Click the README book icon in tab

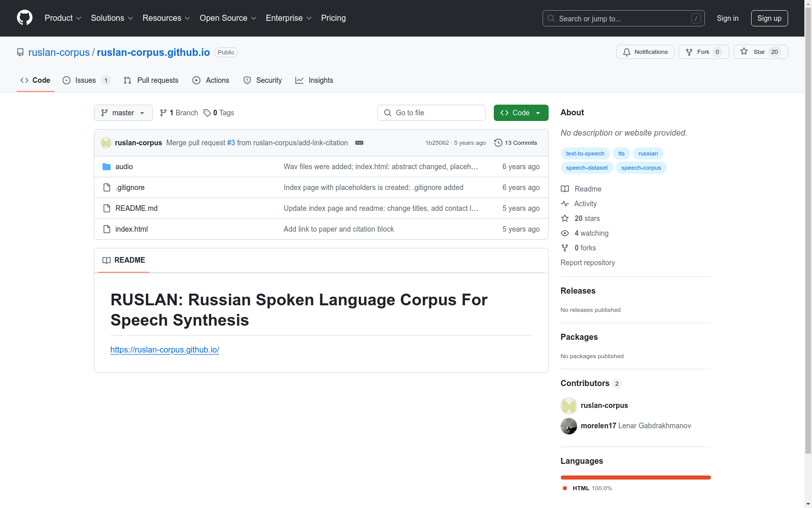tap(107, 260)
